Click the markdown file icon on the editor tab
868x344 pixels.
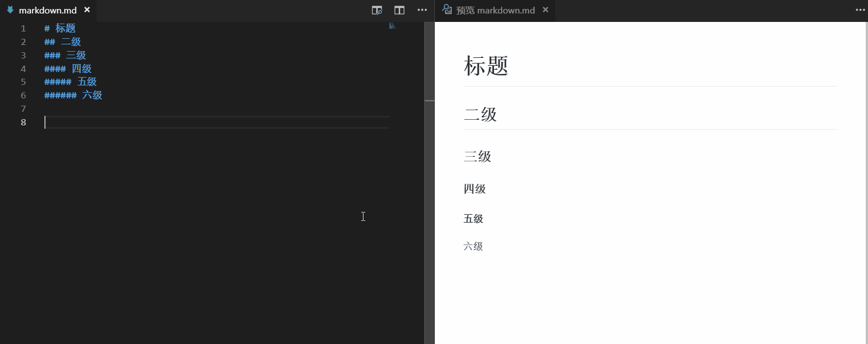10,10
